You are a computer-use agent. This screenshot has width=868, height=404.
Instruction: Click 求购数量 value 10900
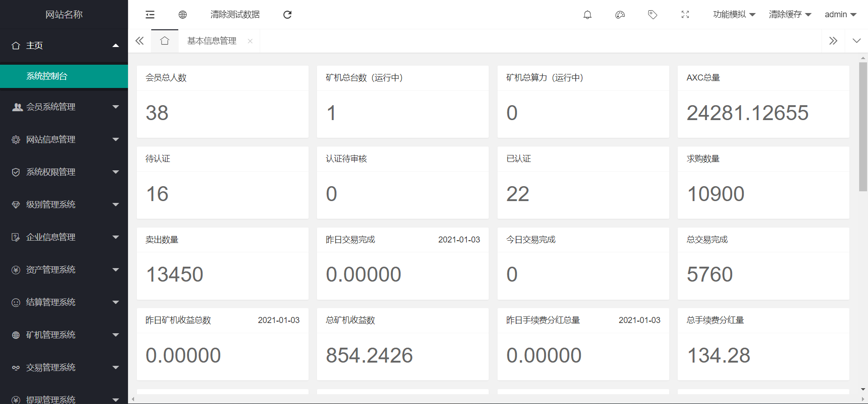tap(716, 194)
